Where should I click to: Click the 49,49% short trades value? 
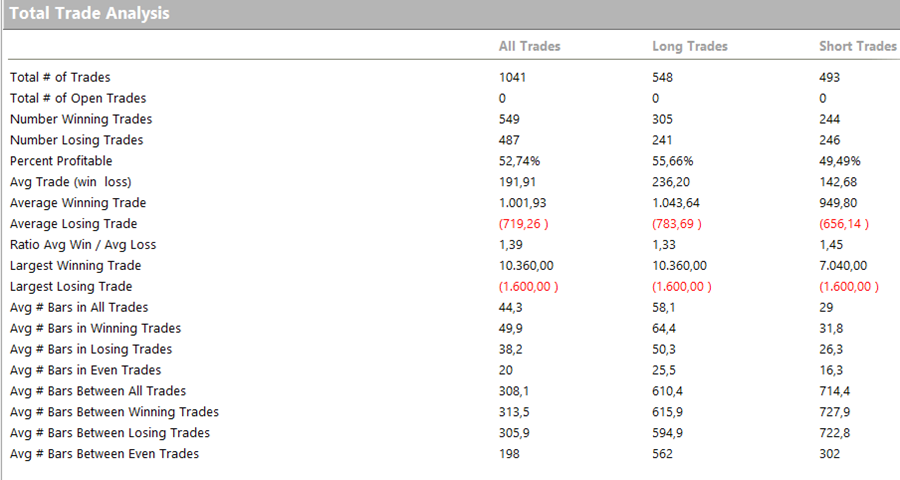click(838, 161)
